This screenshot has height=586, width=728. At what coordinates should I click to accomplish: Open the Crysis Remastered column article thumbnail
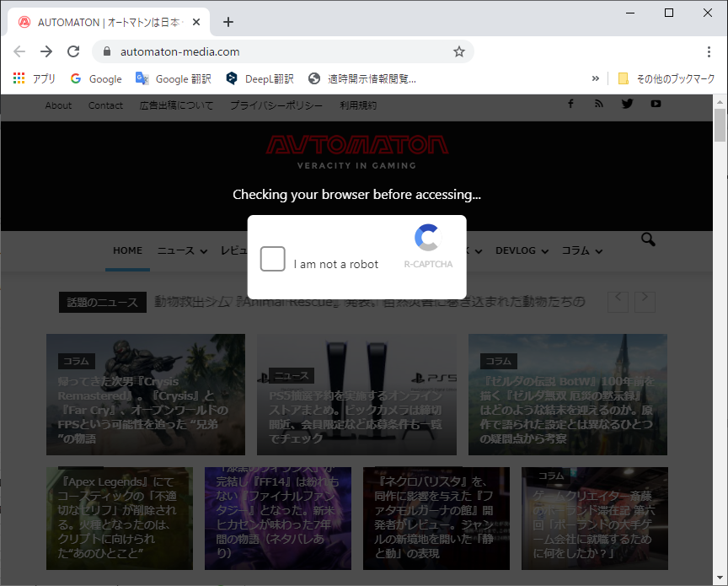tap(146, 395)
